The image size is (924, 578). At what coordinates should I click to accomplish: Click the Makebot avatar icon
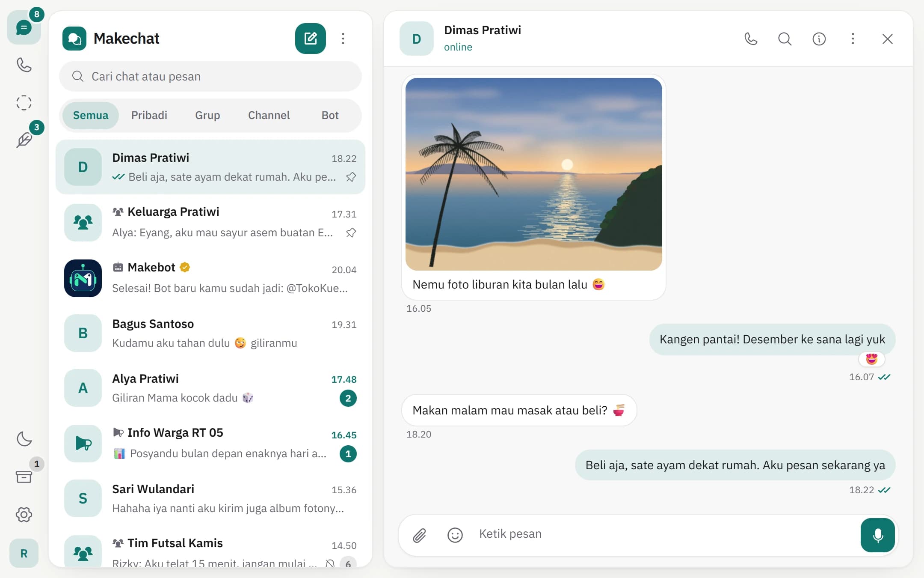pos(83,278)
